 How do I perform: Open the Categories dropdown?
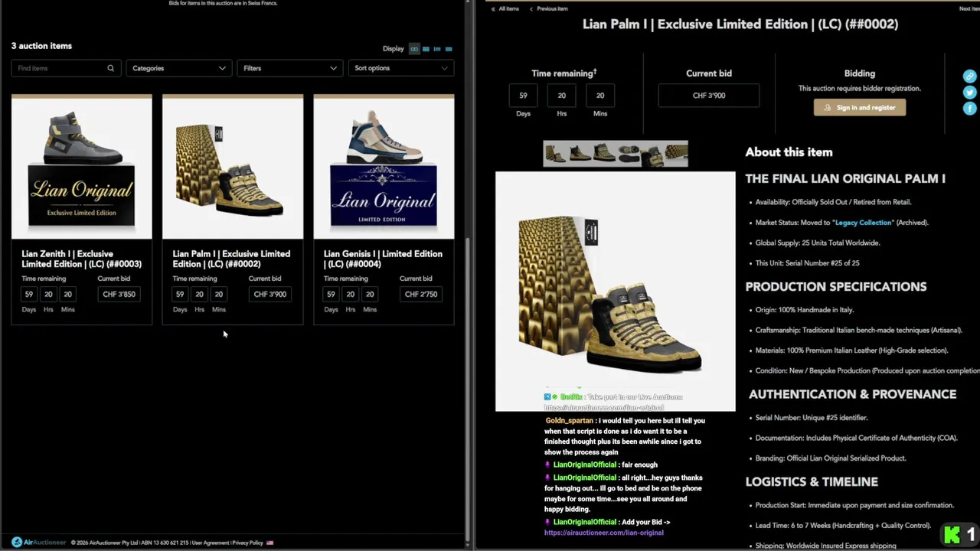179,68
